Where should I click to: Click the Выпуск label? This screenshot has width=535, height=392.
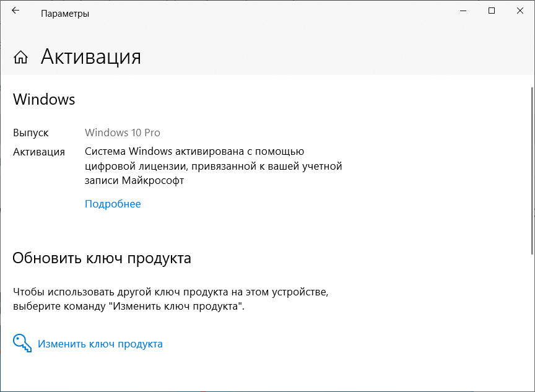coord(31,133)
